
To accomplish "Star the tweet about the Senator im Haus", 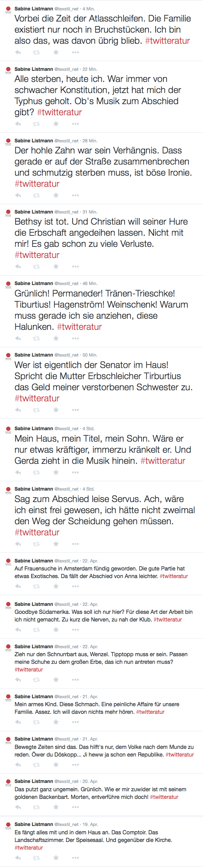I will 56,409.
